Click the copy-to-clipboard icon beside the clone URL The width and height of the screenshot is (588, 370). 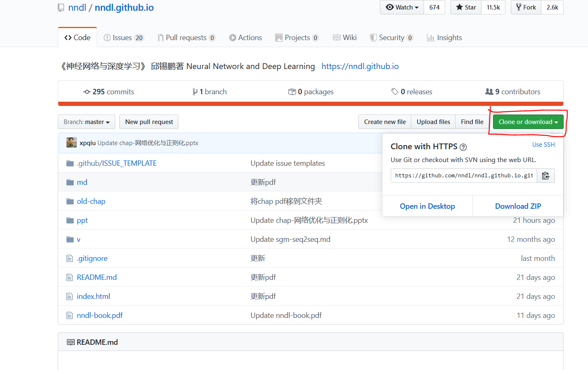(546, 175)
